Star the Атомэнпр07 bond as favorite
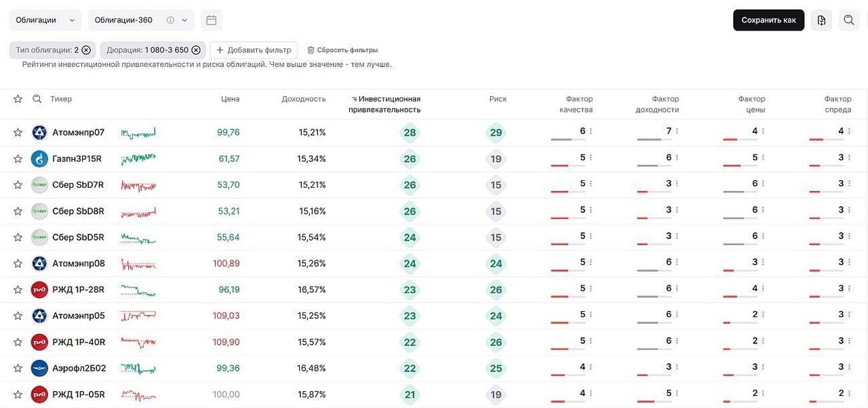 click(18, 133)
